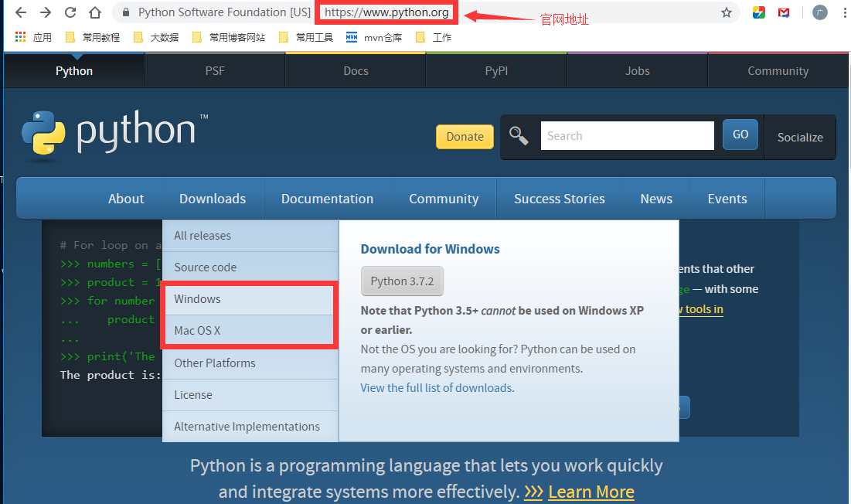Screen dimensions: 851x504
Task: Open the 常用工具 bookmark folder
Action: [305, 37]
